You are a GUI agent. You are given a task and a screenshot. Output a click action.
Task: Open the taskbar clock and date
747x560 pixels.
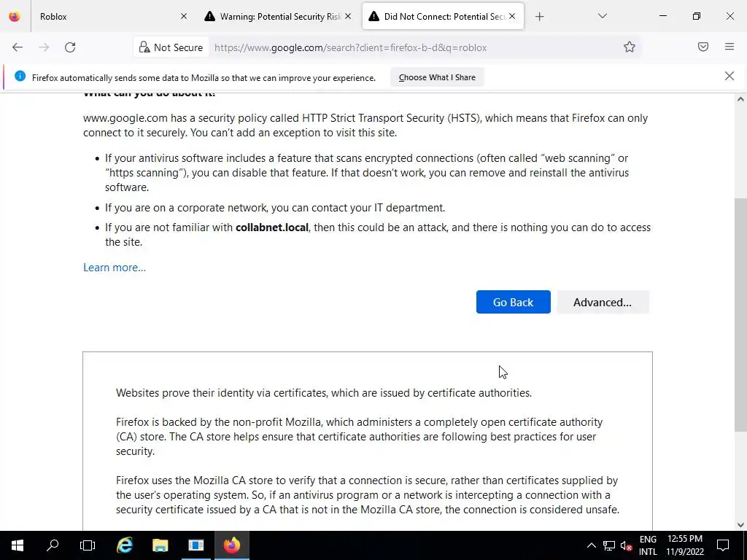click(x=684, y=545)
